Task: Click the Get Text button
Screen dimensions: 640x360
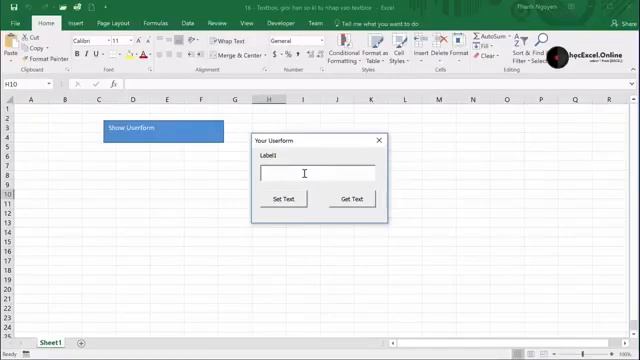Action: [x=352, y=199]
